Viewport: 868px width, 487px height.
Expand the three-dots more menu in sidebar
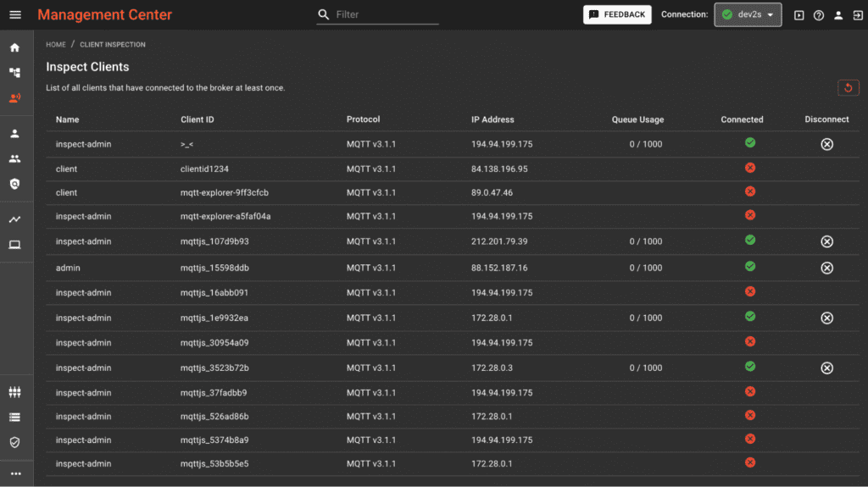coord(15,473)
